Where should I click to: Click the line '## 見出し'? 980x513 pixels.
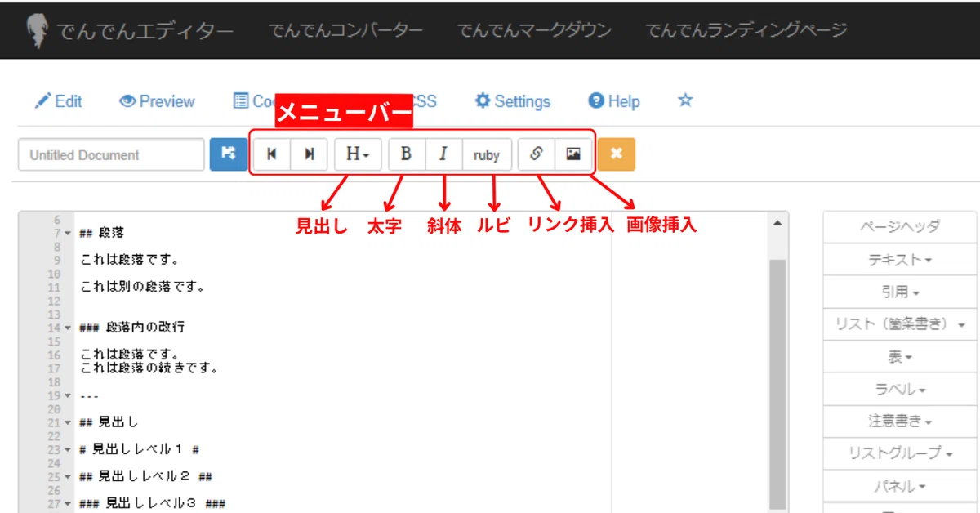click(x=109, y=422)
